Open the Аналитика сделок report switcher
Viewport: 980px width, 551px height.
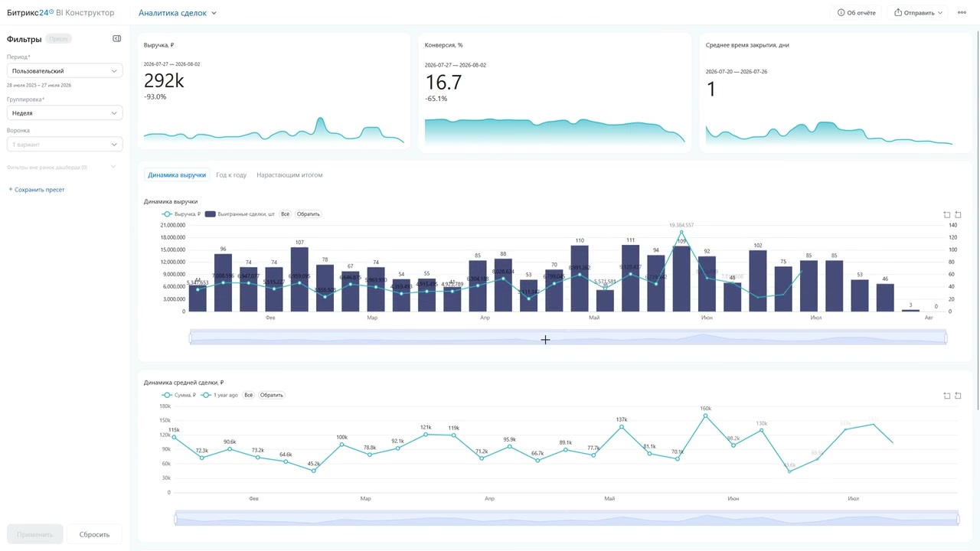click(178, 13)
